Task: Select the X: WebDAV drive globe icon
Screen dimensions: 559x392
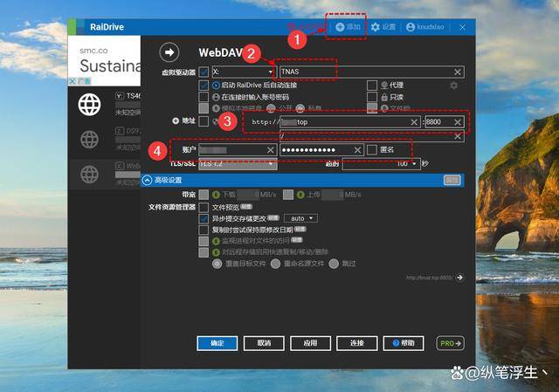Action: click(89, 175)
